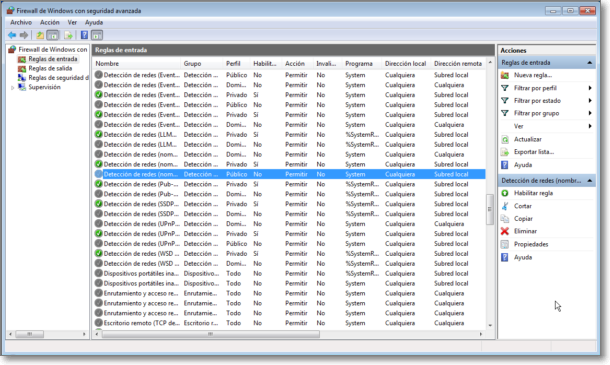Click the Filtrar por perfil funnel icon

505,88
